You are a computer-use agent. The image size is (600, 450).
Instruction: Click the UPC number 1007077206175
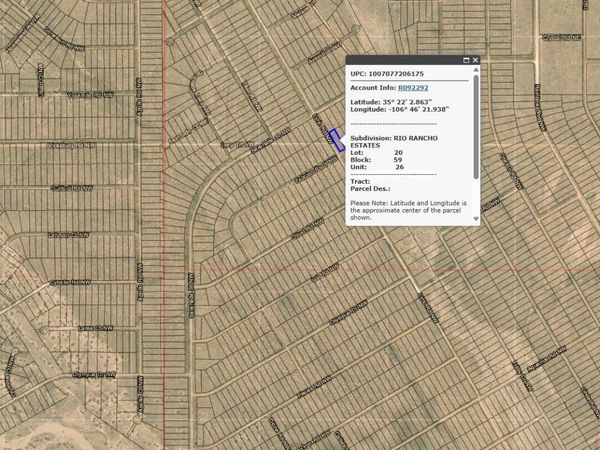click(x=396, y=74)
